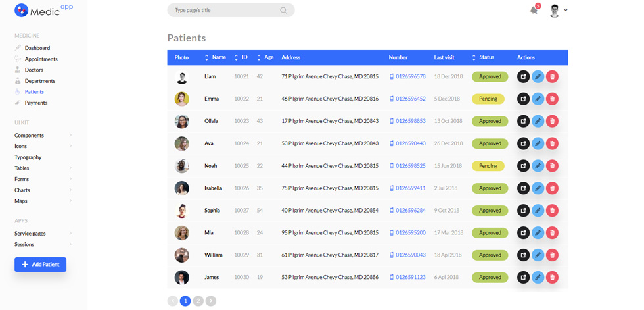644x310 pixels.
Task: Edit Emma's record with the pencil icon
Action: click(538, 99)
